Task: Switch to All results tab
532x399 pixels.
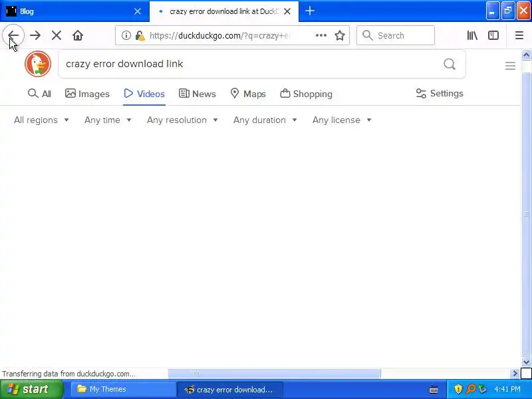Action: pyautogui.click(x=39, y=94)
